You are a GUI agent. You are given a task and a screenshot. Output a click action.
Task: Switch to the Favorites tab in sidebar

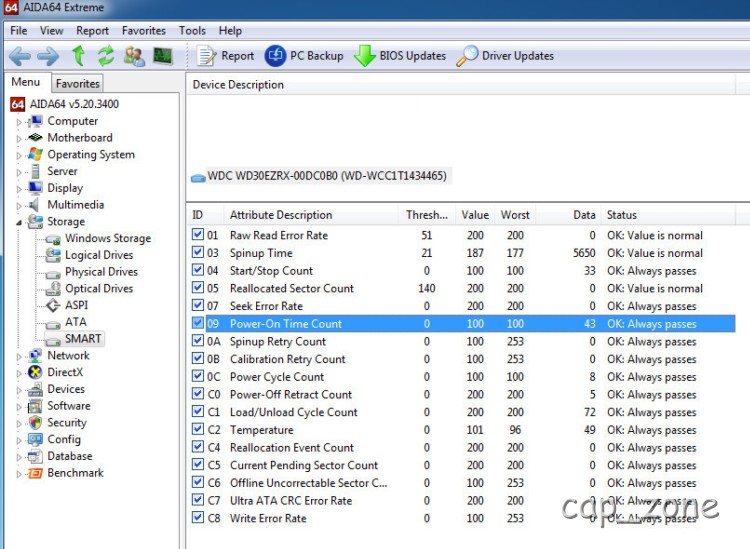click(x=77, y=84)
